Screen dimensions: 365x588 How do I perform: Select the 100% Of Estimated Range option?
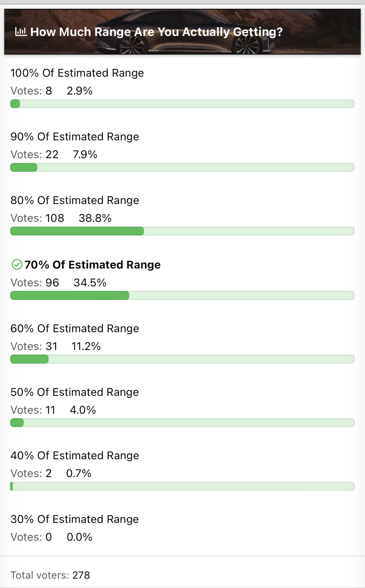point(77,73)
